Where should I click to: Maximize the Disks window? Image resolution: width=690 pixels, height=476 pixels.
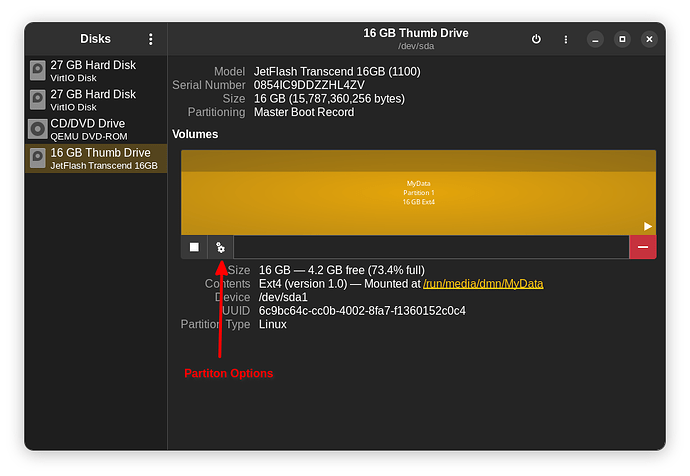[x=622, y=40]
